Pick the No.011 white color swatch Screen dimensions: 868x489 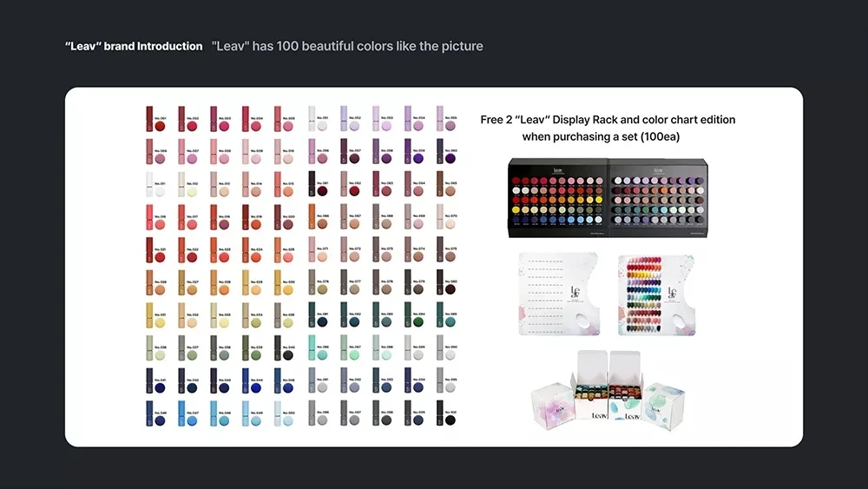(160, 192)
